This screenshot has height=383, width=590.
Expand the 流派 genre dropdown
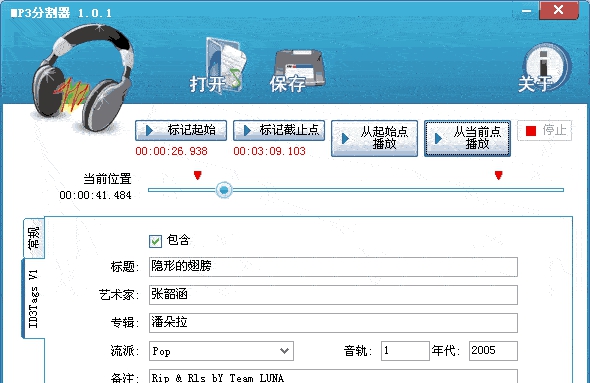[284, 351]
